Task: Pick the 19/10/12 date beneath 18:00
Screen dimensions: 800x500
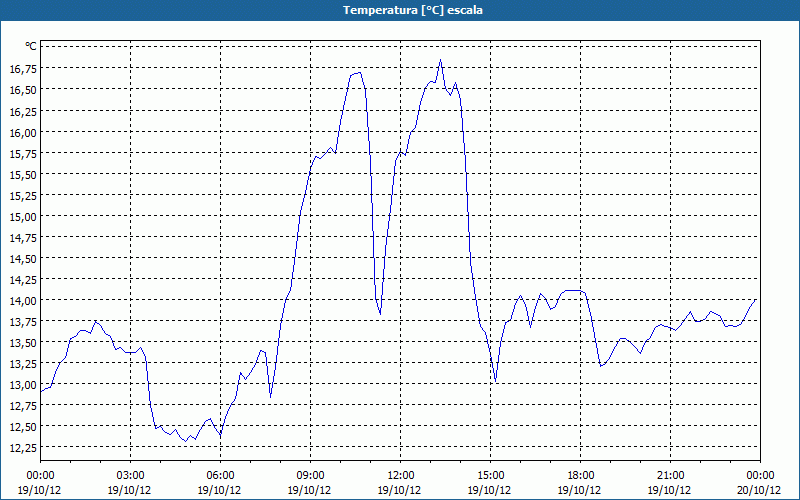Action: [x=579, y=490]
